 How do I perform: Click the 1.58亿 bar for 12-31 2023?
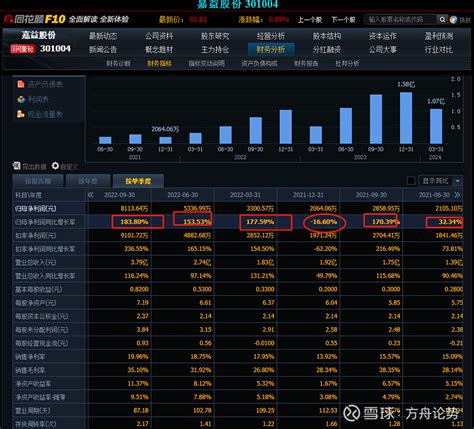[x=406, y=118]
